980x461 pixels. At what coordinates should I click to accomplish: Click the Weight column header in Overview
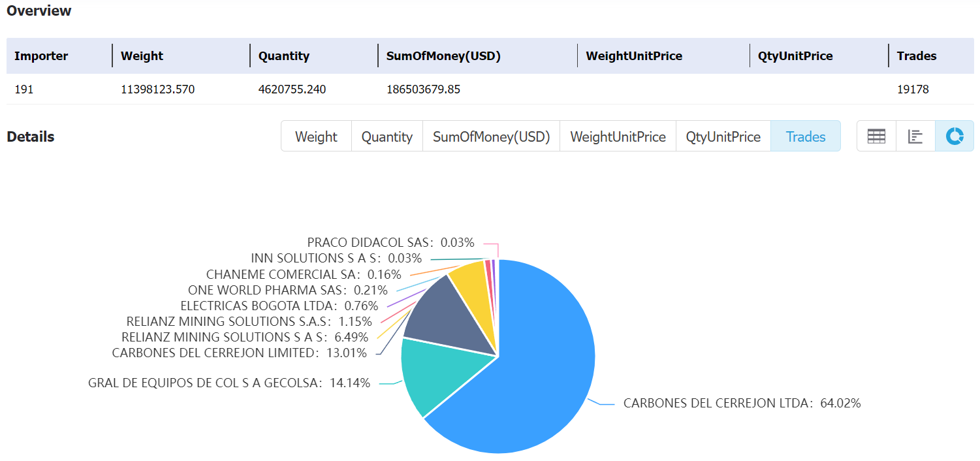[142, 56]
